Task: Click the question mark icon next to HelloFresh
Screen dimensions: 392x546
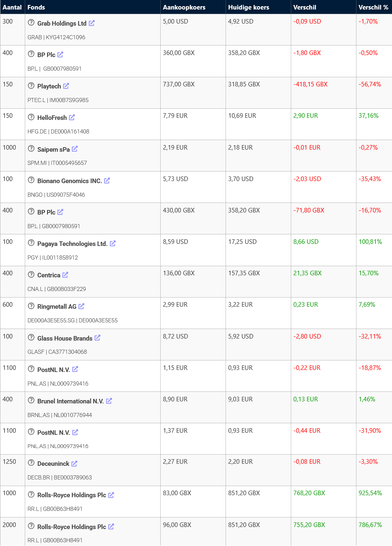Action: [x=31, y=117]
